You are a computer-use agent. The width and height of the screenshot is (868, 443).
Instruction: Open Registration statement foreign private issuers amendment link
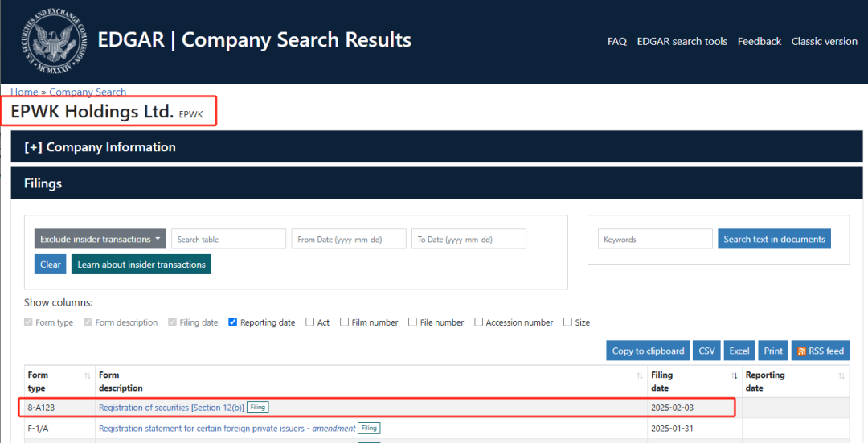(227, 429)
